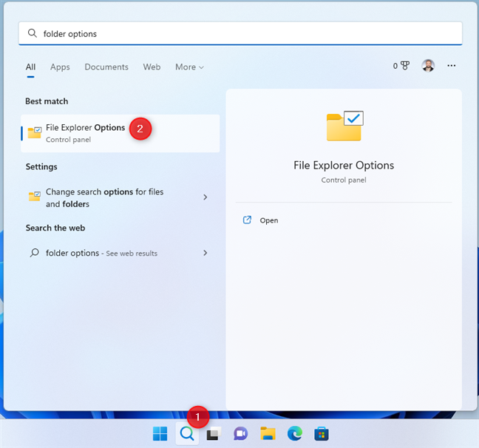Image resolution: width=479 pixels, height=448 pixels.
Task: Click the Best match heading
Action: pyautogui.click(x=47, y=101)
